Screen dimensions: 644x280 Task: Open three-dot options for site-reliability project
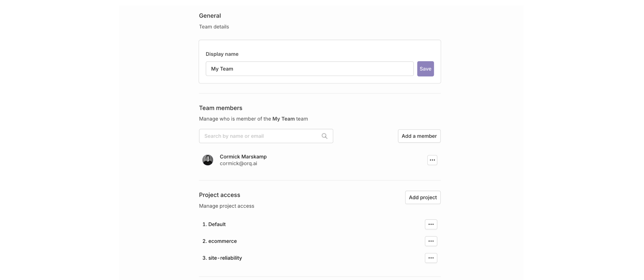431,258
